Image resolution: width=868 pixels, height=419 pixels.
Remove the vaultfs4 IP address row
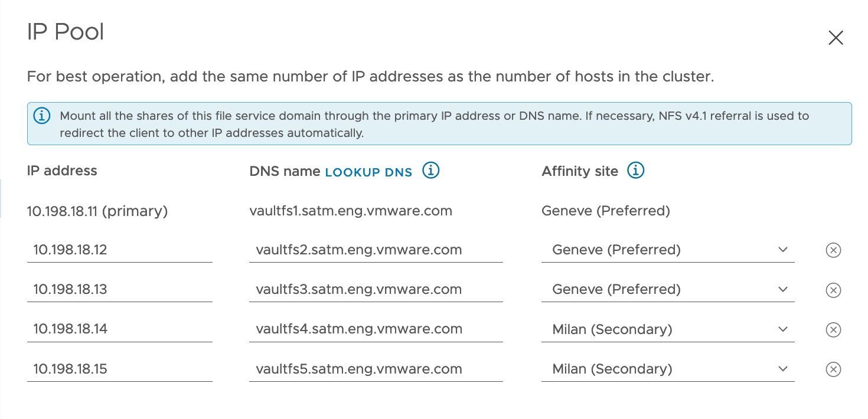(833, 329)
